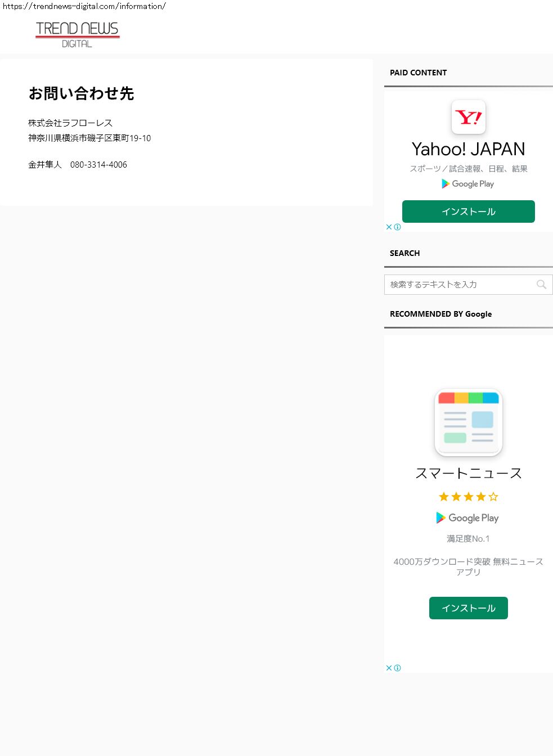Image resolution: width=553 pixels, height=756 pixels.
Task: Install the SmartNews app
Action: tap(468, 608)
